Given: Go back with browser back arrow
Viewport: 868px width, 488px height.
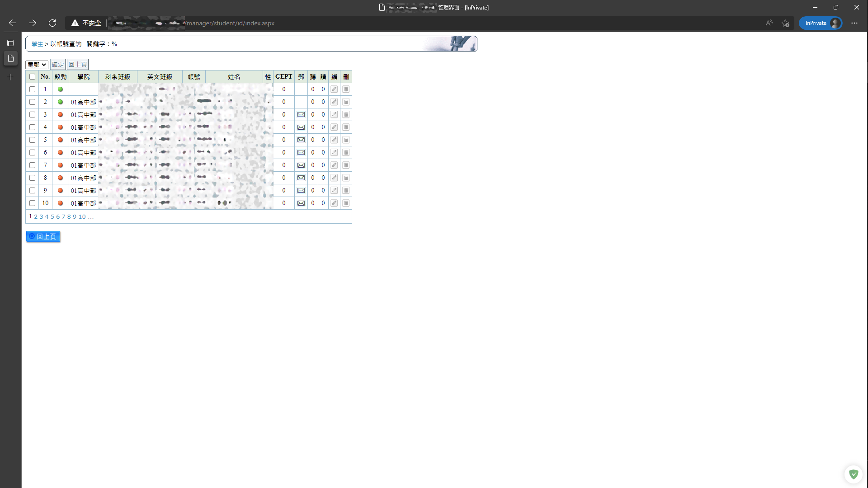Looking at the screenshot, I should point(13,23).
